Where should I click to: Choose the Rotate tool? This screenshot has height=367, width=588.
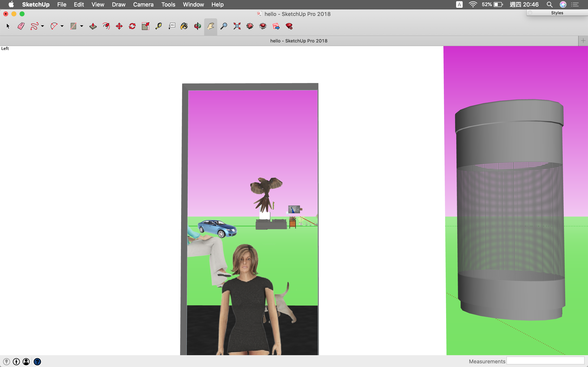(132, 26)
